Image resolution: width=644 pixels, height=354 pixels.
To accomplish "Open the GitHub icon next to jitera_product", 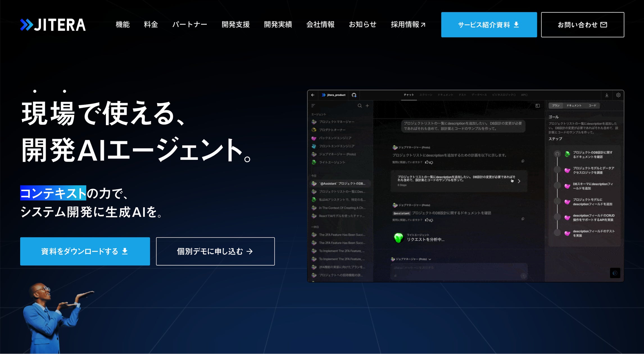I will (353, 95).
